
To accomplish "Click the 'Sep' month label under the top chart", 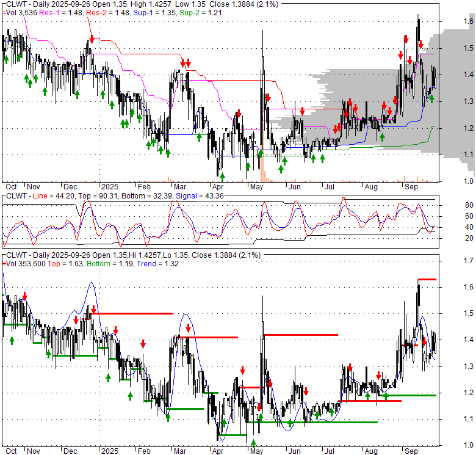I will [x=411, y=186].
